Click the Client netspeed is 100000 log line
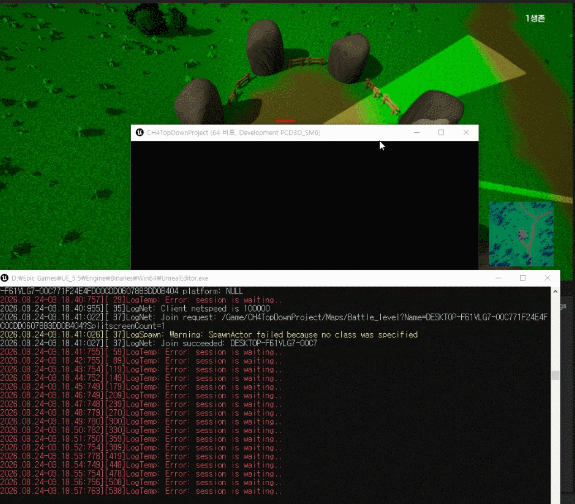The width and height of the screenshot is (575, 504). 135,308
